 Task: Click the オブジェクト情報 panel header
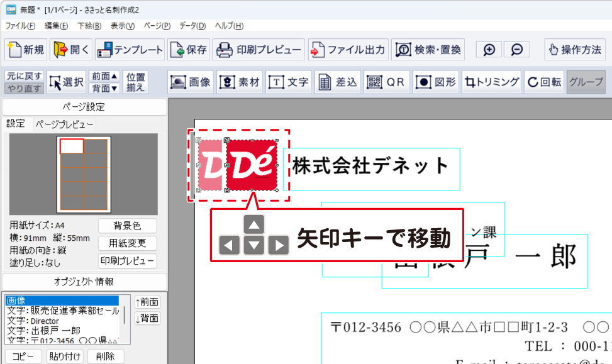point(84,282)
